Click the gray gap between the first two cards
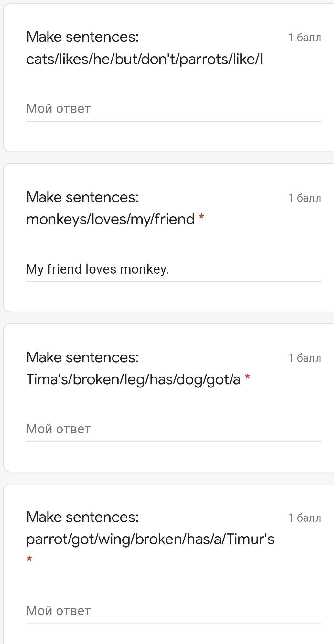This screenshot has width=334, height=644. (167, 158)
